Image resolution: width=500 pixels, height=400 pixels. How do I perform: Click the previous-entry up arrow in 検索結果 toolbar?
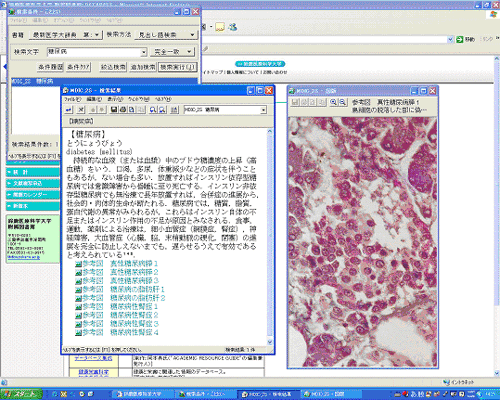94,110
